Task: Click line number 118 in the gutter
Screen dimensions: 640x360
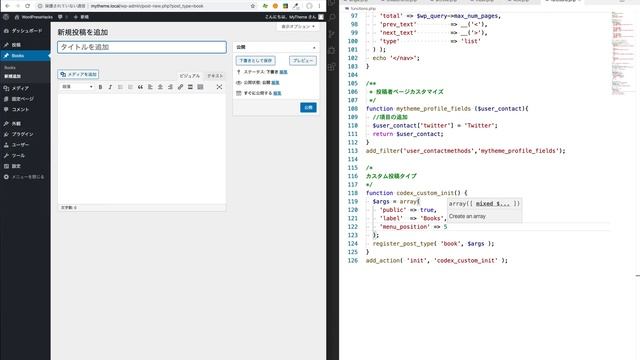Action: point(353,193)
